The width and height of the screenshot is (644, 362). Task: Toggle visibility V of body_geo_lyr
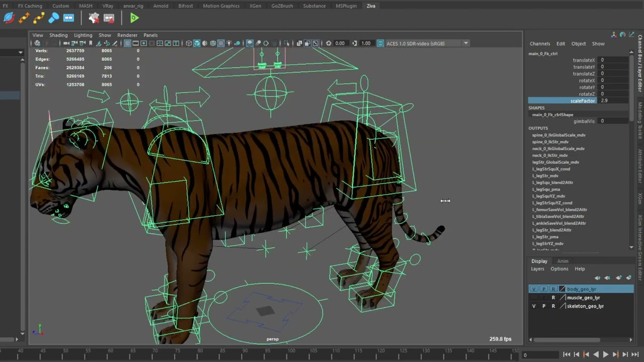point(534,289)
